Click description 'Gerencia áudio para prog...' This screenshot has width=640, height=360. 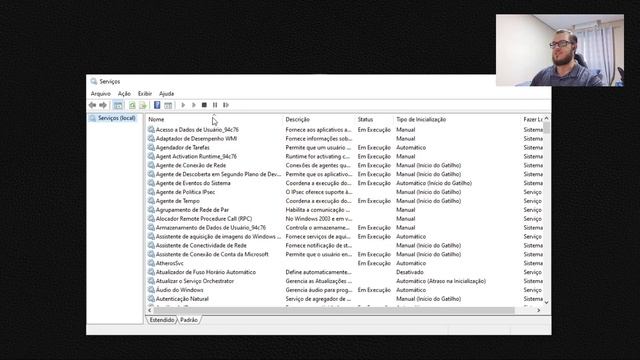tap(318, 290)
